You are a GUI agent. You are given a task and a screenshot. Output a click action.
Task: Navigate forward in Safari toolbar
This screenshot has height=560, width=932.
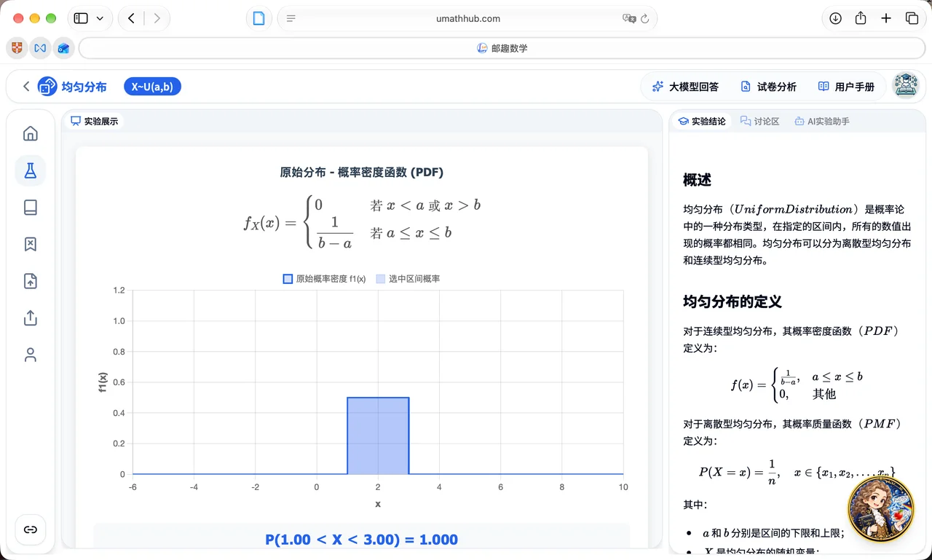(157, 19)
